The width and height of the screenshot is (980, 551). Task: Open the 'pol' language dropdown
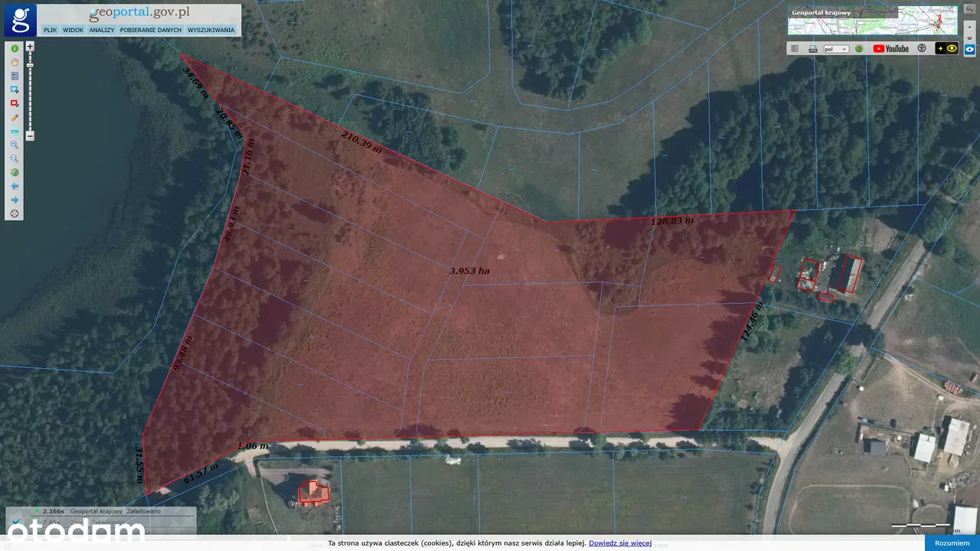(835, 49)
